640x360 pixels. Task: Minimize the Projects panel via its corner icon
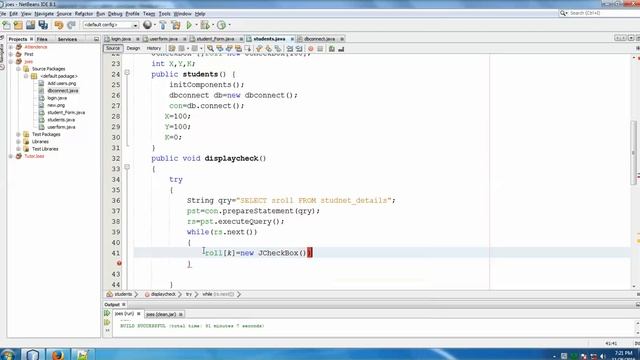pyautogui.click(x=96, y=39)
